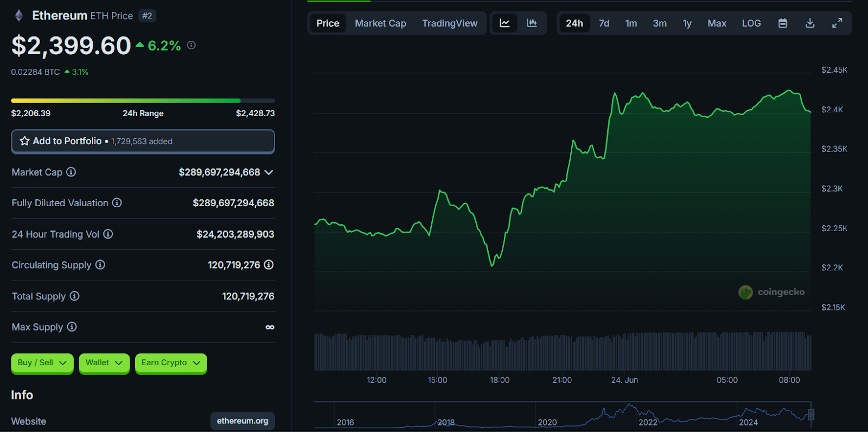Click the 2016 navigator year label

pyautogui.click(x=345, y=422)
